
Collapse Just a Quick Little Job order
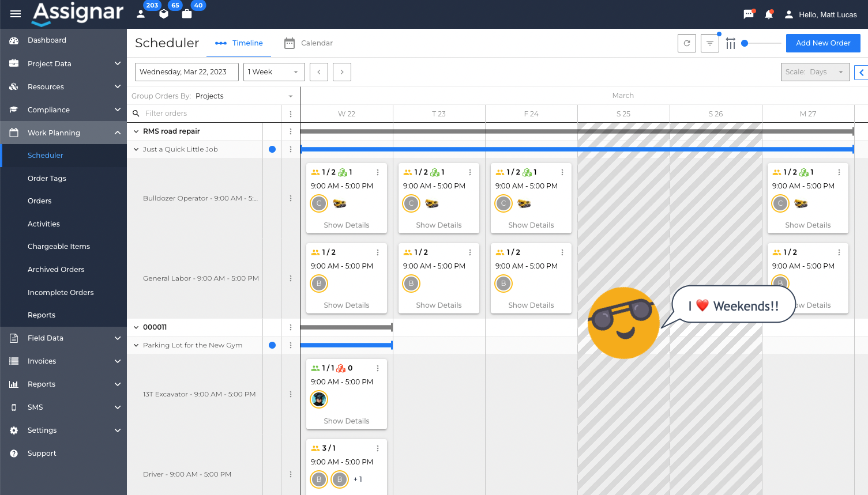click(136, 149)
